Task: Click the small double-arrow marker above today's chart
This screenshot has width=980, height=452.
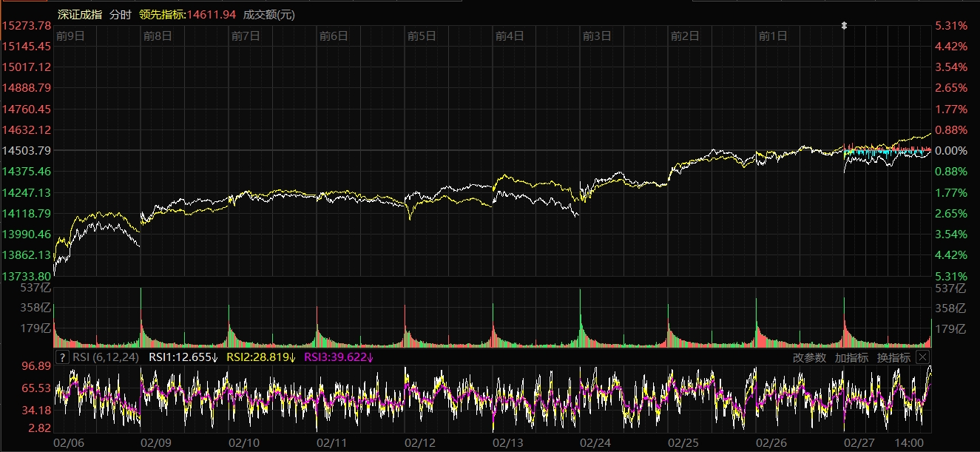Action: [844, 26]
